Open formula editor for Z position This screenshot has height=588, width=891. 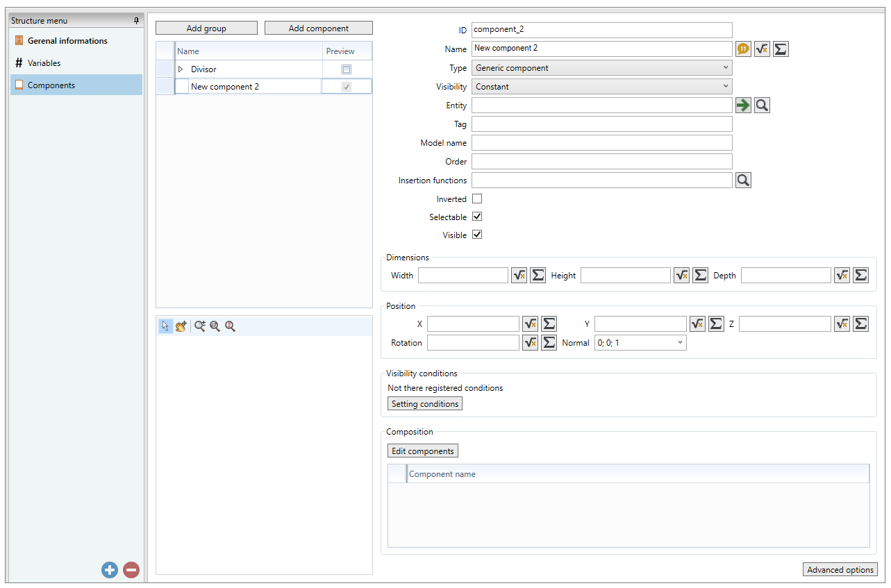pyautogui.click(x=842, y=324)
